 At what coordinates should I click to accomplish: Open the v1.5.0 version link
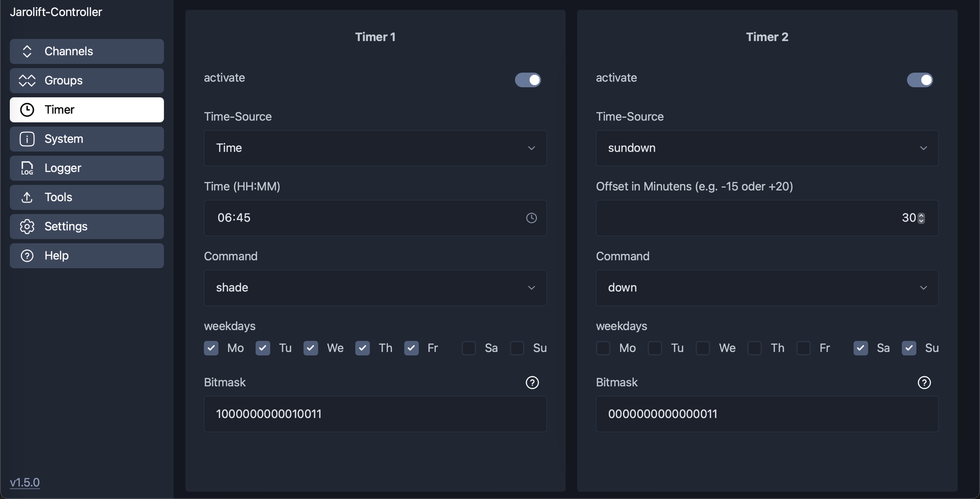coord(25,482)
